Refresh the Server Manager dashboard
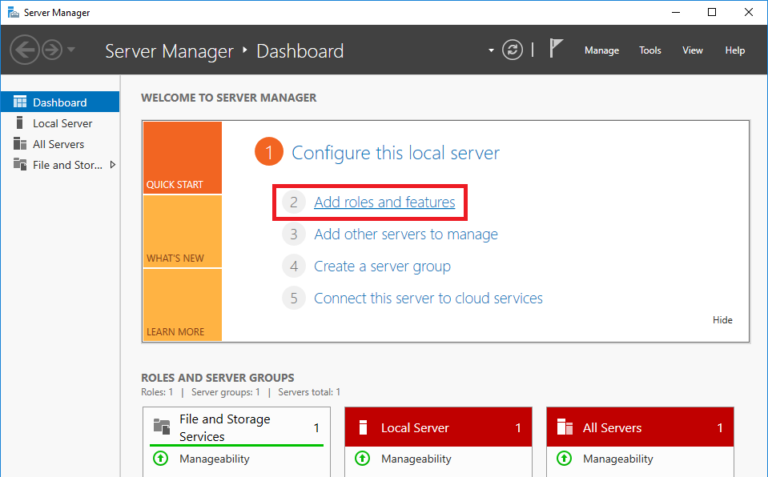This screenshot has width=768, height=477. [512, 50]
